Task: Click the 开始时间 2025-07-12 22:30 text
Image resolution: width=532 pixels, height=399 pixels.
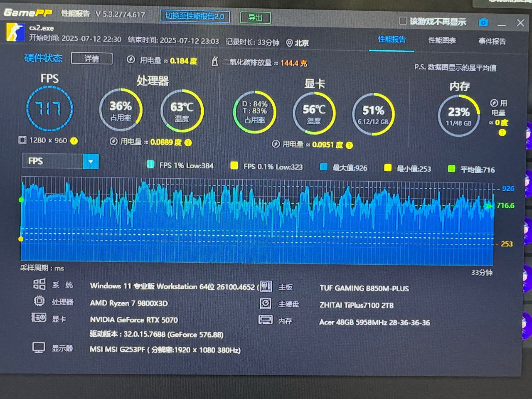Action: coord(75,39)
